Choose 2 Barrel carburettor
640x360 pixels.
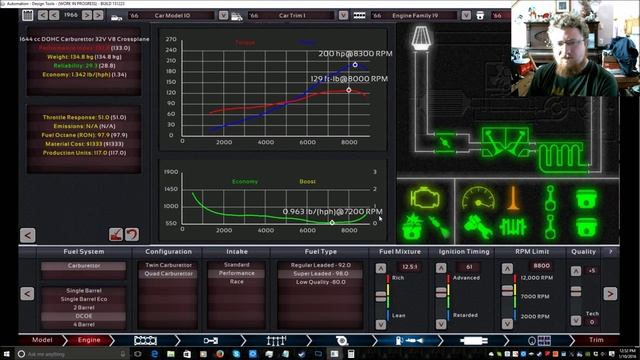point(84,308)
